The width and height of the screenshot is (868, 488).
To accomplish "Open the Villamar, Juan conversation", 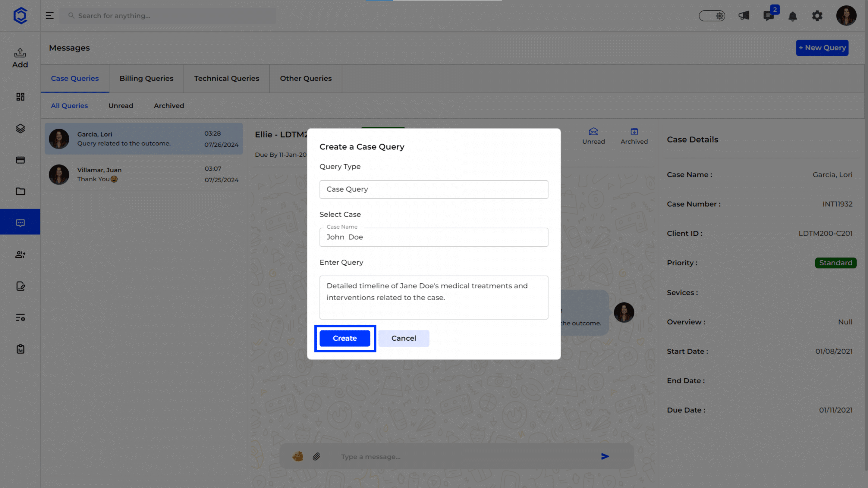I will coord(143,174).
